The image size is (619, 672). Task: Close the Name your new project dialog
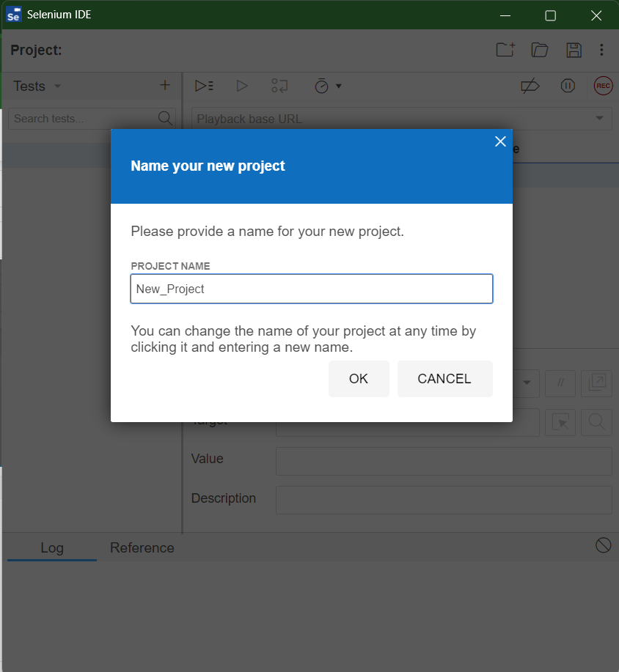[x=500, y=141]
